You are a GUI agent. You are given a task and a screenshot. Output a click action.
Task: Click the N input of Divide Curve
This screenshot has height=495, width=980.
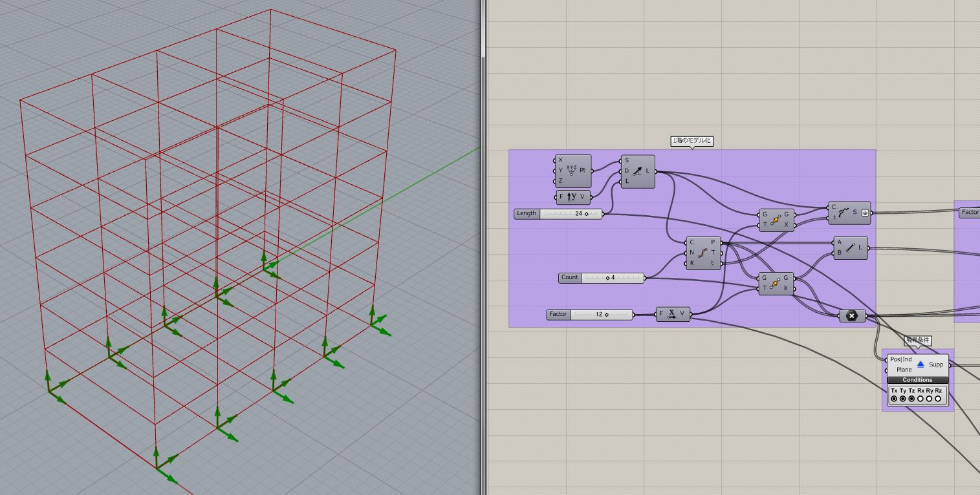tap(691, 253)
